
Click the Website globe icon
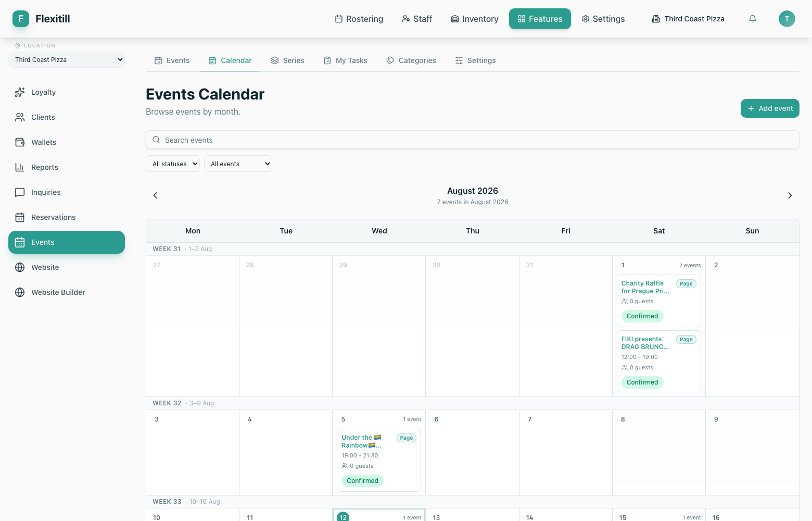coord(20,267)
